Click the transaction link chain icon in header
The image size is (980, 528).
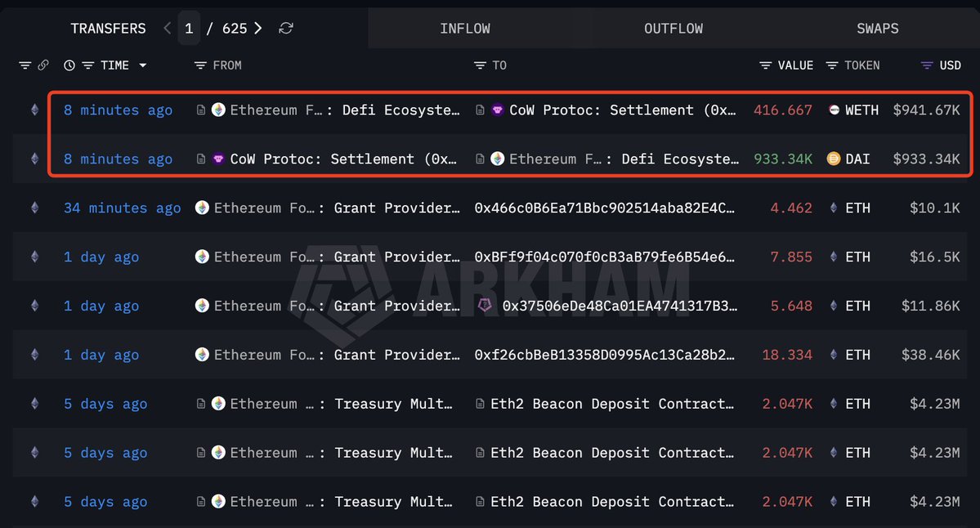pos(43,65)
